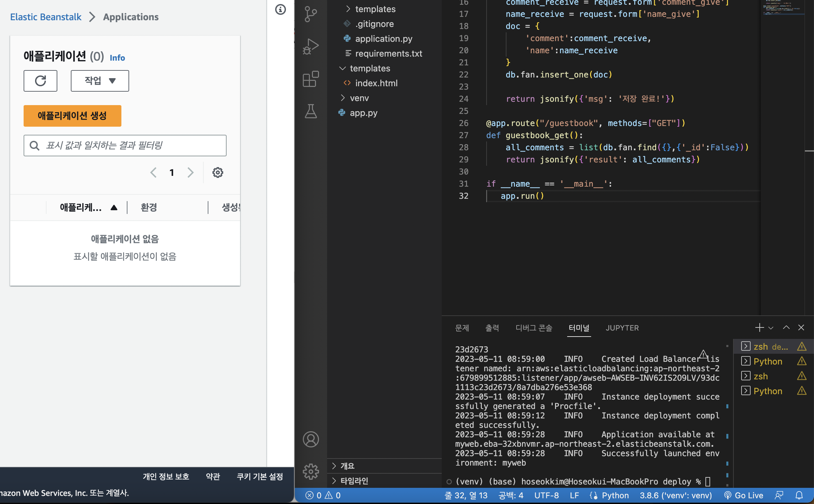The image size is (814, 504).
Task: Open 쿠키 기본 설정 footer link
Action: click(260, 476)
